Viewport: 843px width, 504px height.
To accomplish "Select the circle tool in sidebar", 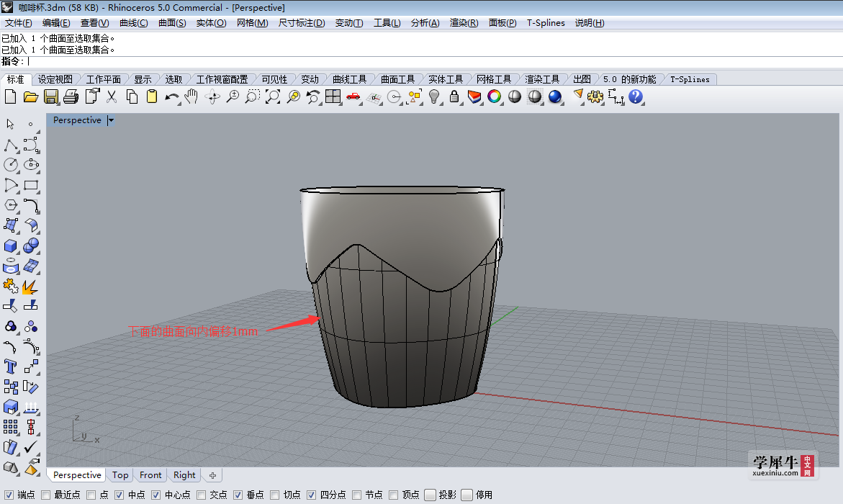I will tap(10, 165).
